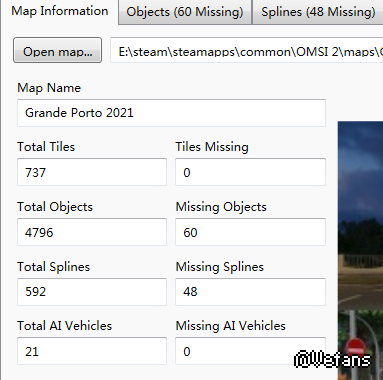Click the Open map... button
383x380 pixels.
[57, 50]
